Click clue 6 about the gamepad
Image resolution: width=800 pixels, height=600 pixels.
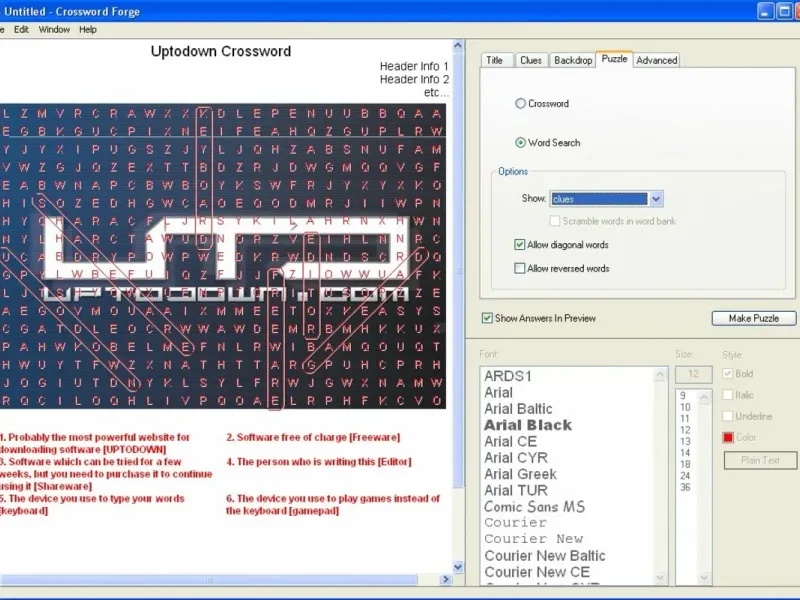pyautogui.click(x=333, y=505)
